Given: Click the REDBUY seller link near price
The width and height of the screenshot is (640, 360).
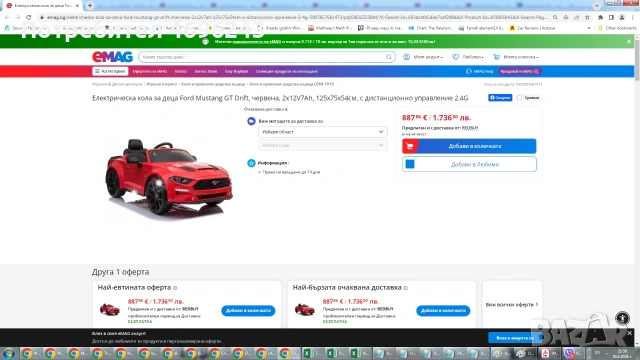Looking at the screenshot, I should pos(469,128).
